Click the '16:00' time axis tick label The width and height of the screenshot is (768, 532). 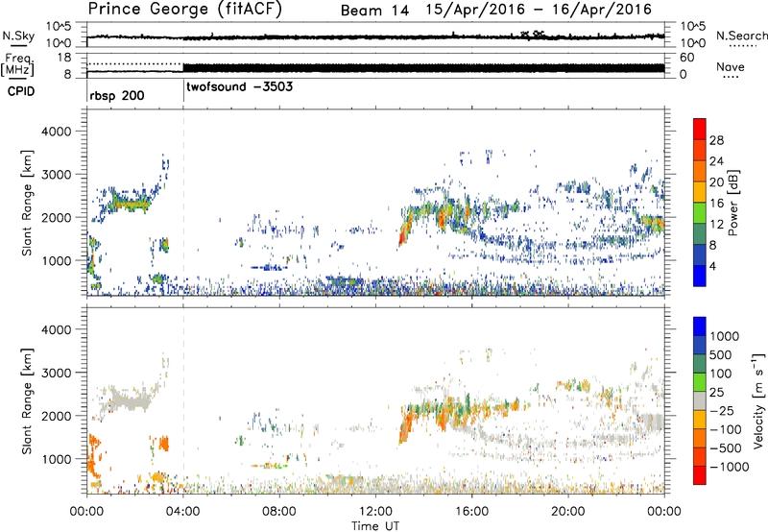[471, 512]
